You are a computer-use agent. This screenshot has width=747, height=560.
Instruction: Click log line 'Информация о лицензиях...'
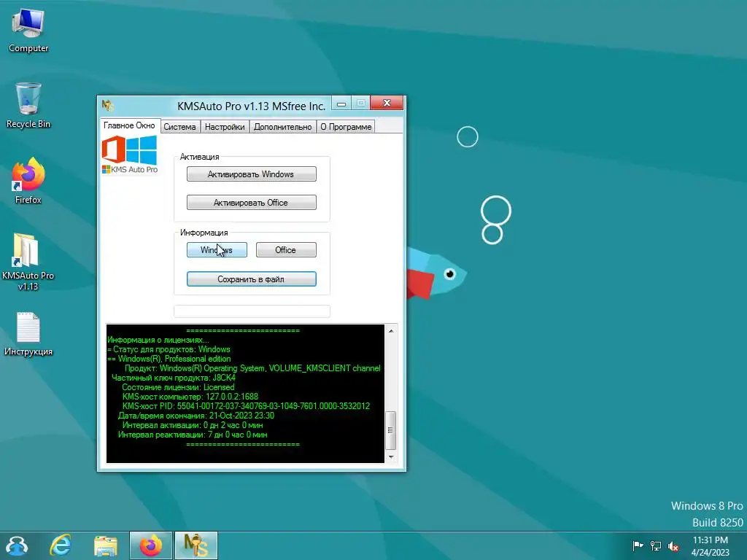coord(158,340)
